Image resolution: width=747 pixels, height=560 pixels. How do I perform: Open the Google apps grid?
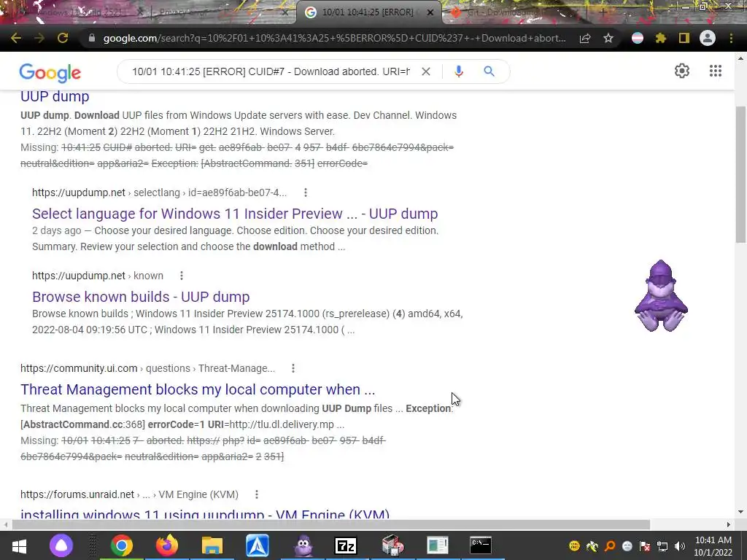click(716, 71)
